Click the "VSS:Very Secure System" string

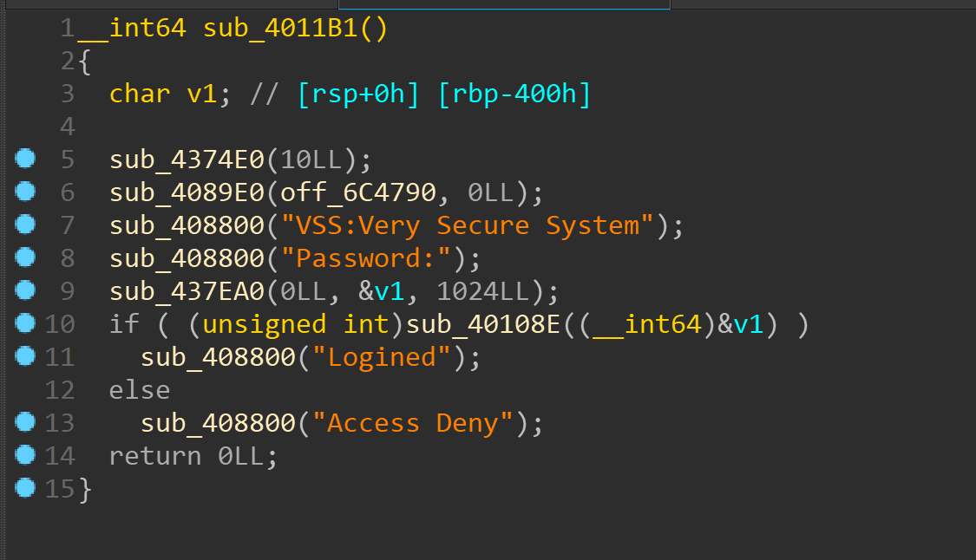tap(468, 225)
